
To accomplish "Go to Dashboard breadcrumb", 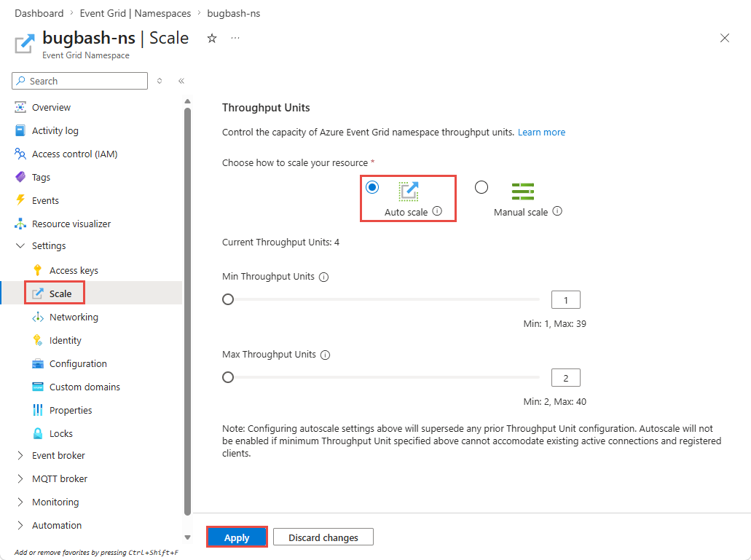I will 39,13.
